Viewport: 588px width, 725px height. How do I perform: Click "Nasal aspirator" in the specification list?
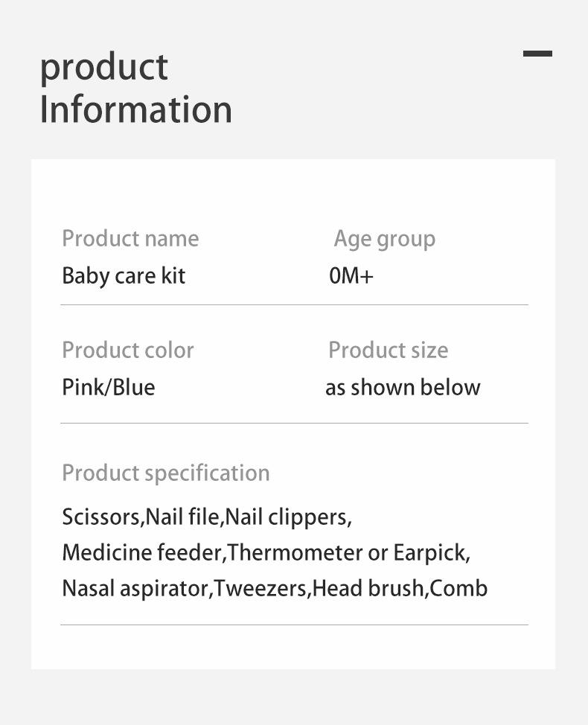[136, 589]
